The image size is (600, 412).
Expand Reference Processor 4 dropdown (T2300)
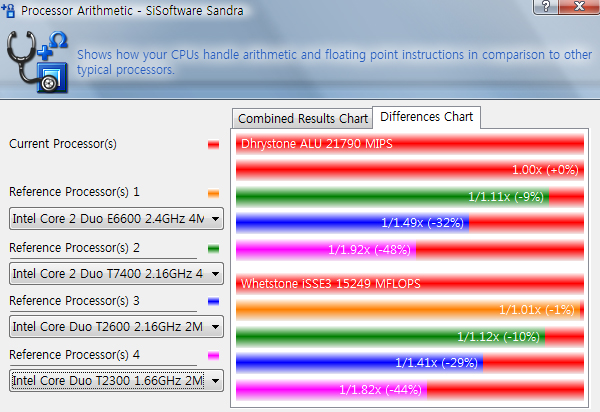(x=116, y=381)
